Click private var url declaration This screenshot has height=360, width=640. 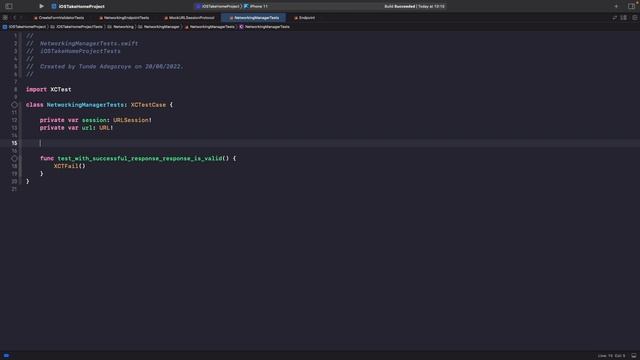click(76, 128)
